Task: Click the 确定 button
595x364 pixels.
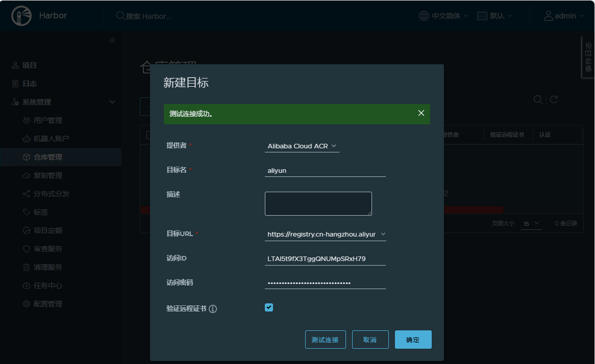Action: [413, 340]
